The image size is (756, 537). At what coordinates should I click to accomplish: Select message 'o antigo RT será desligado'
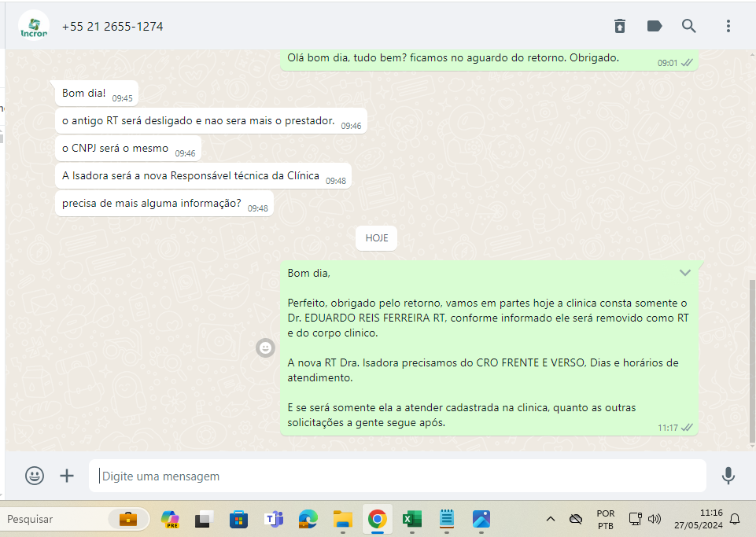(211, 121)
